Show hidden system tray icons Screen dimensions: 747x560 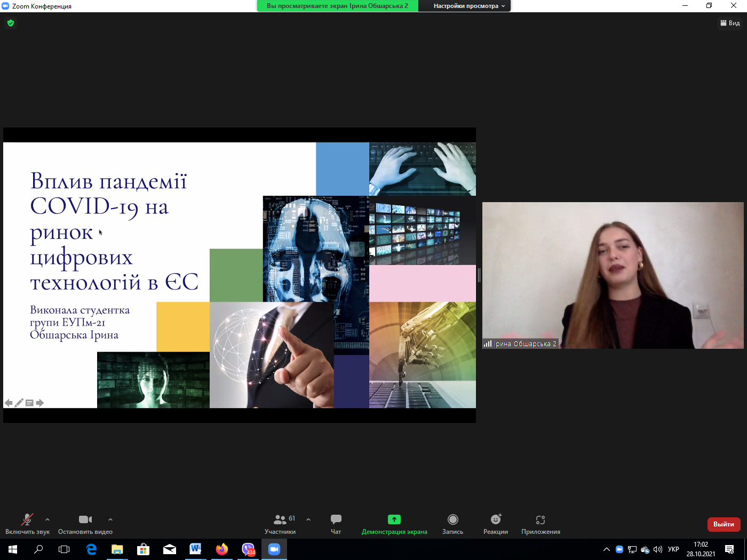point(607,549)
